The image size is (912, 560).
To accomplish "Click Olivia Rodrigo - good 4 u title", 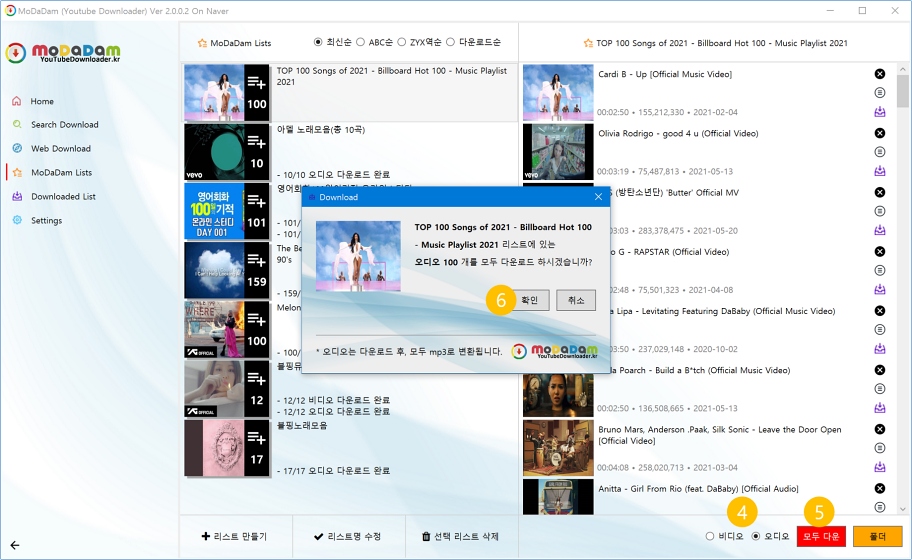I will [678, 133].
